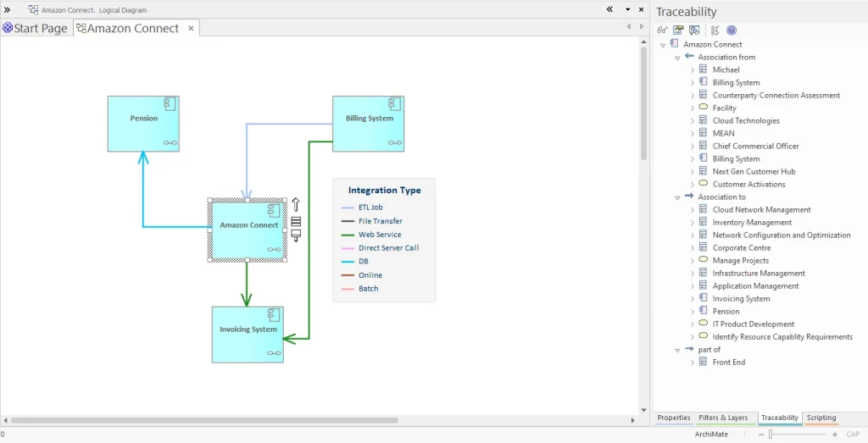Select IT Product Development in tree

point(754,324)
